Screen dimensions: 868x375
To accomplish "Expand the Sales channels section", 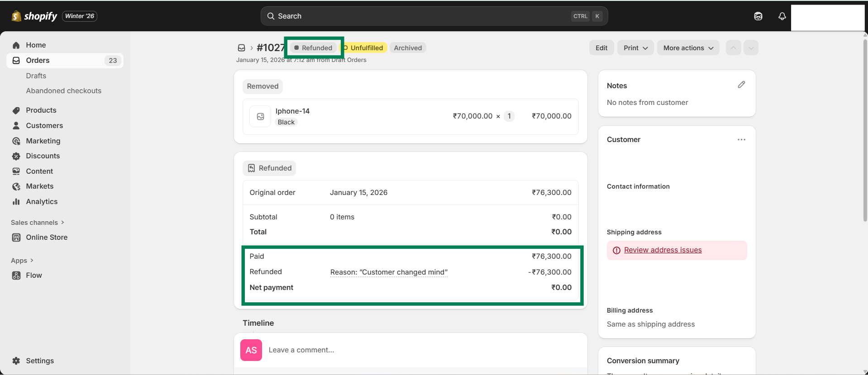I will pos(38,223).
